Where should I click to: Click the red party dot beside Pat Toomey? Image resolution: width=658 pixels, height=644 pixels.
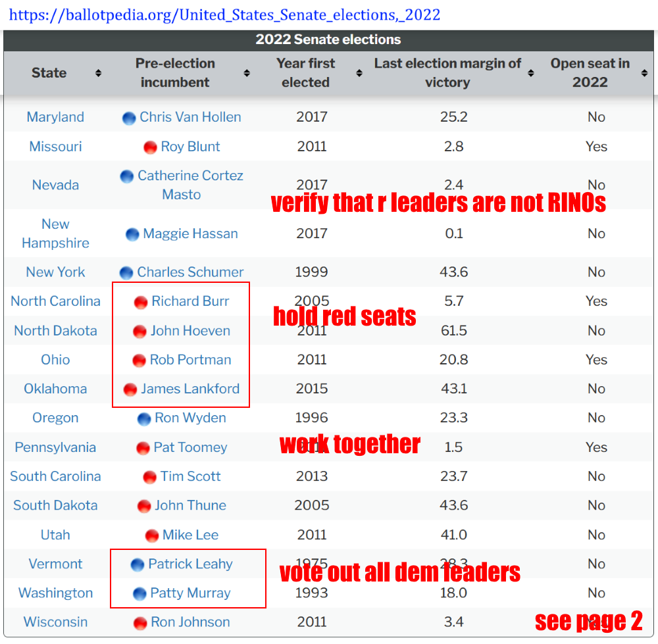tap(143, 449)
